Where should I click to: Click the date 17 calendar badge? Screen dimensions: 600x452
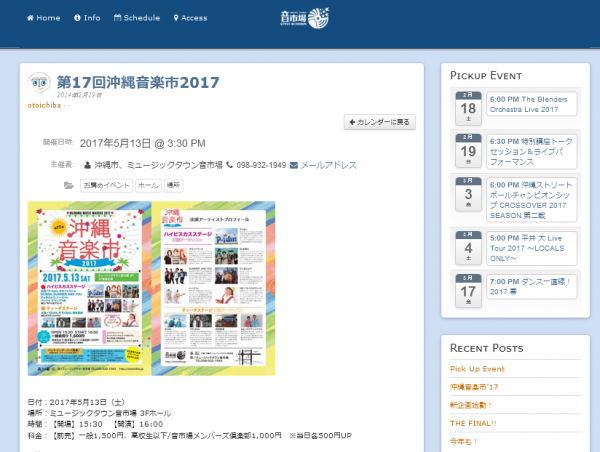(468, 291)
